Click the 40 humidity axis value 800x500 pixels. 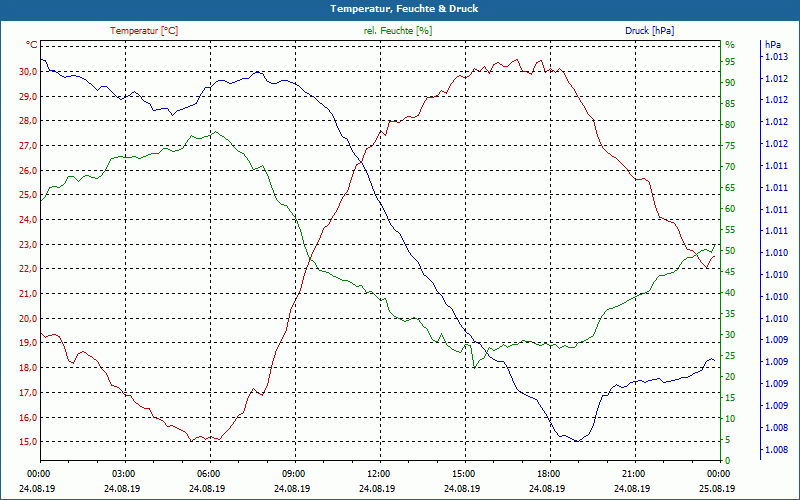pos(730,293)
